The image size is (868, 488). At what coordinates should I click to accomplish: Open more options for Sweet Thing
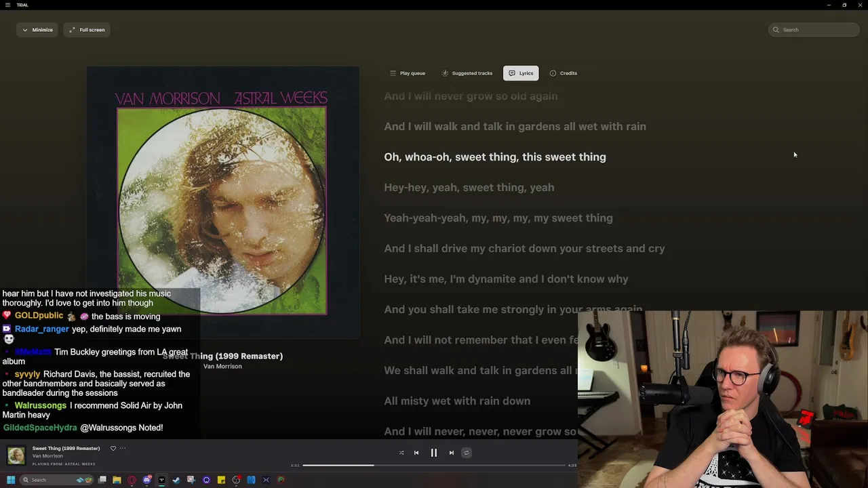[123, 448]
